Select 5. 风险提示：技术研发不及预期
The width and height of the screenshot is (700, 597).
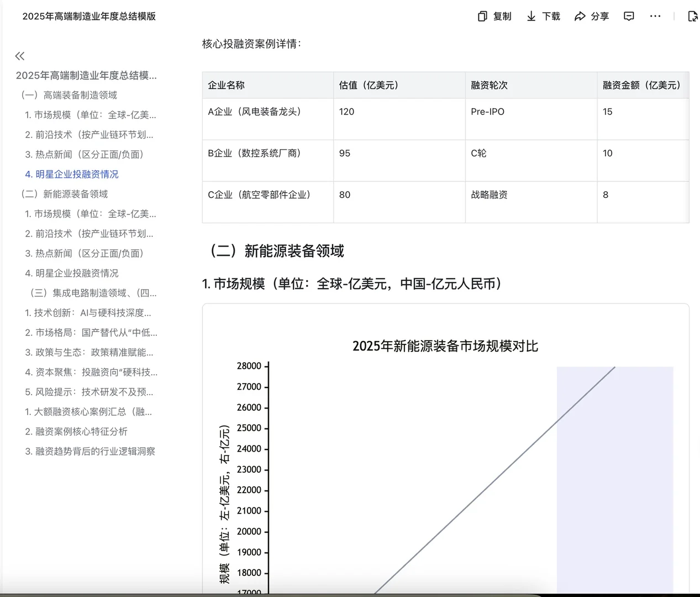(x=90, y=392)
